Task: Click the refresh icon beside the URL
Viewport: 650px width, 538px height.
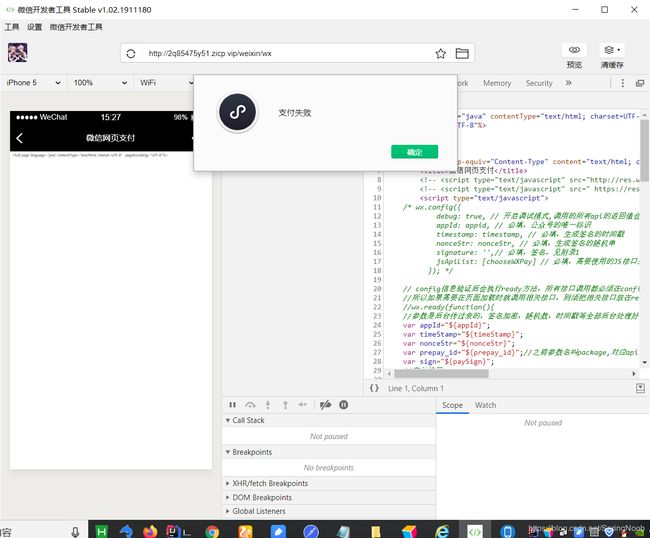Action: click(x=131, y=53)
